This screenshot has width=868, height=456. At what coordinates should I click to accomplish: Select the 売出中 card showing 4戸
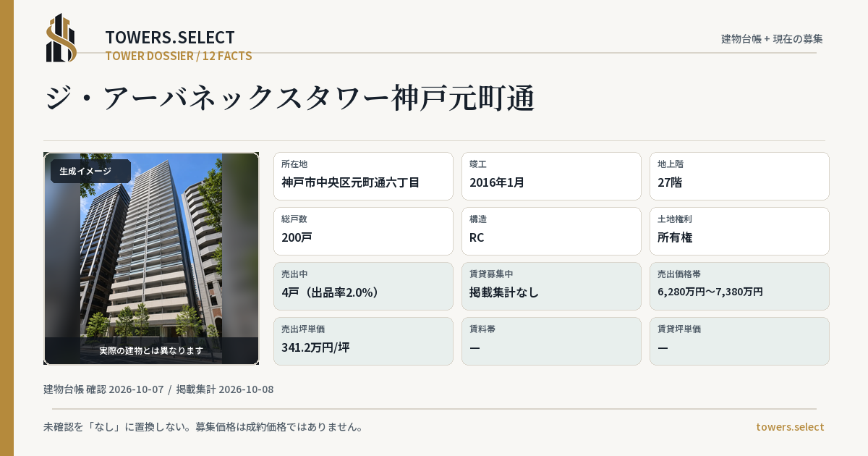coord(363,286)
